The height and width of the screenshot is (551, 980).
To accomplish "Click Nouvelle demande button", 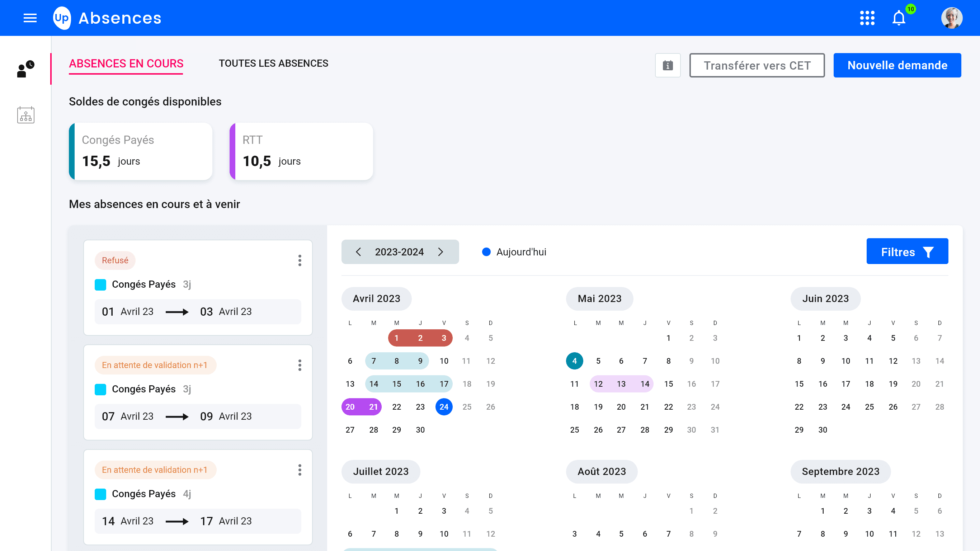I will coord(897,65).
